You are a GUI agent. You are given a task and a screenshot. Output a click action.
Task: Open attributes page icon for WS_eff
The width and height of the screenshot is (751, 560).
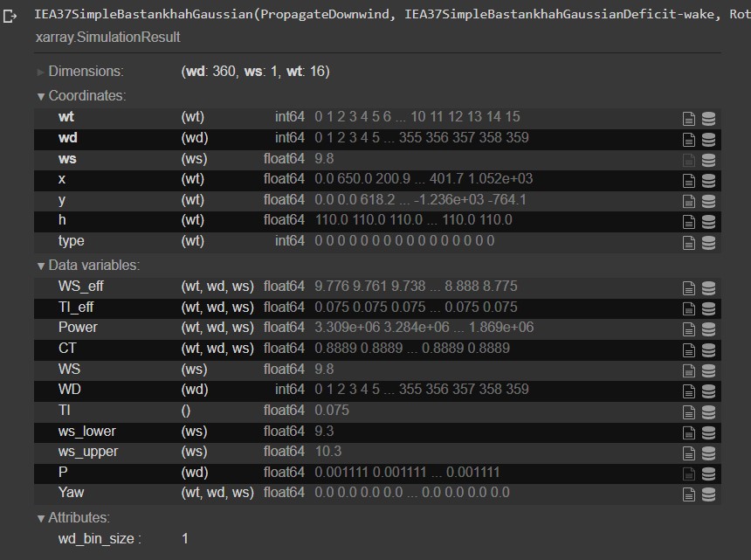(689, 287)
